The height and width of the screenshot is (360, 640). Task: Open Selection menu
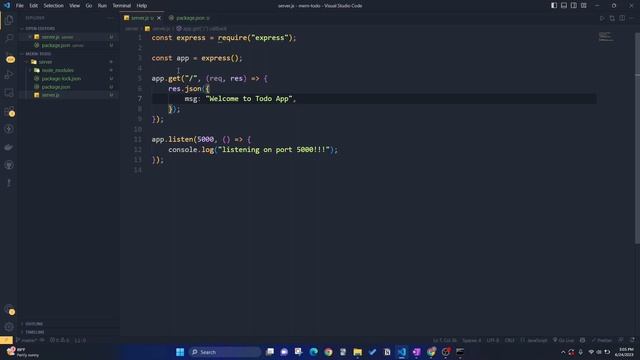pos(53,6)
